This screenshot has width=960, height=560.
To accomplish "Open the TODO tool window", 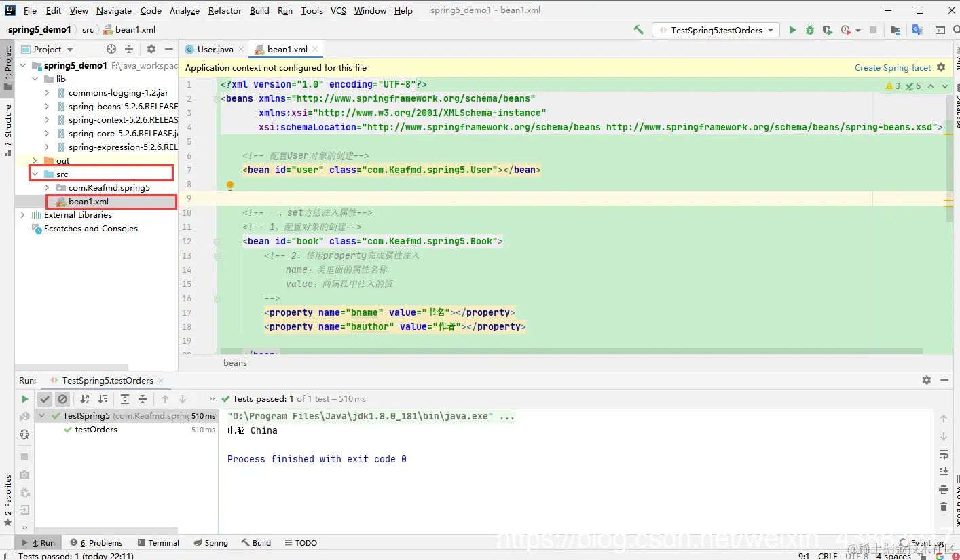I will click(300, 543).
